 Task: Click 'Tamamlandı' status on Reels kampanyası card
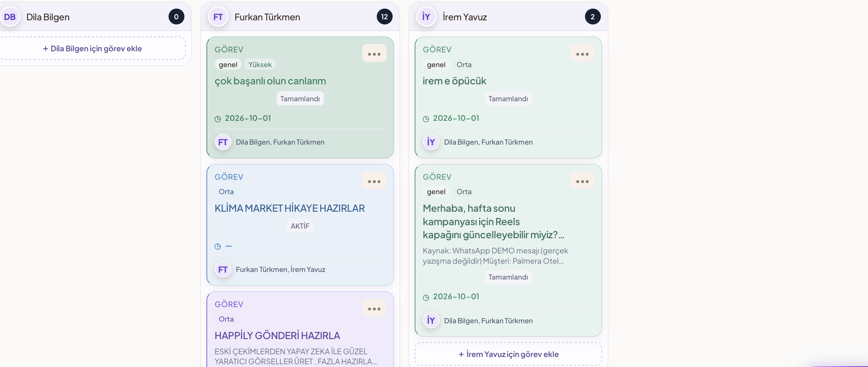point(508,277)
